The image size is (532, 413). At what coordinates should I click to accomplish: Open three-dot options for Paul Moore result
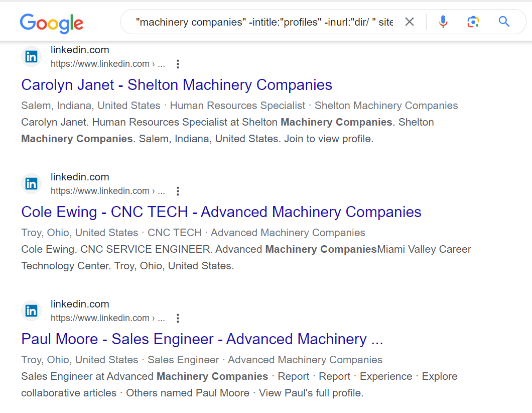178,318
